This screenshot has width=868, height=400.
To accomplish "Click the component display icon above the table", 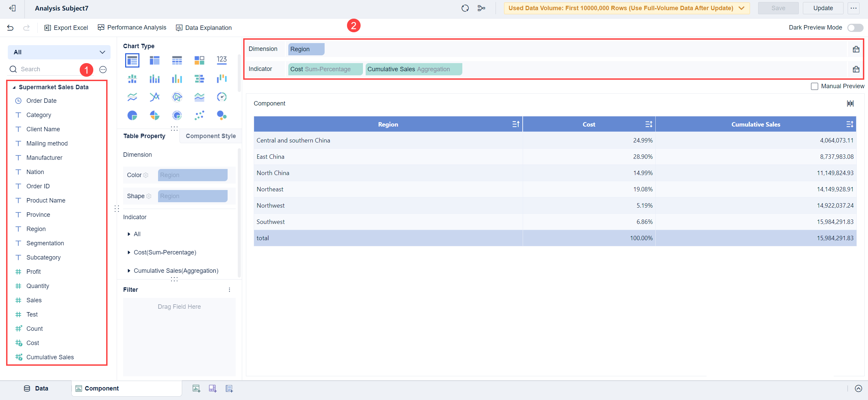I will click(850, 103).
